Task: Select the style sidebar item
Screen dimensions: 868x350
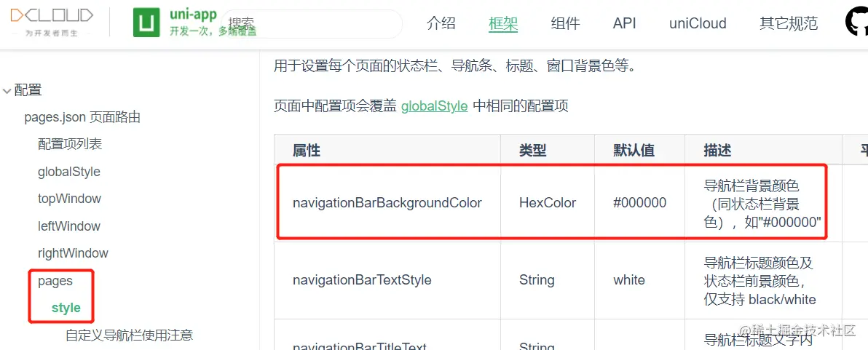Action: point(66,308)
